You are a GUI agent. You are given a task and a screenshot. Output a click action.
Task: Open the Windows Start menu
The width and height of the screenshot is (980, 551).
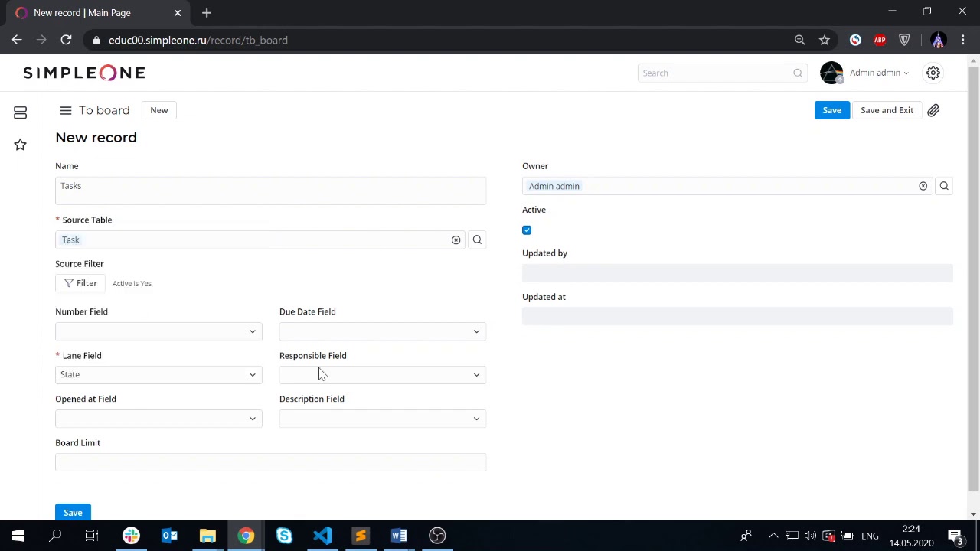[18, 536]
